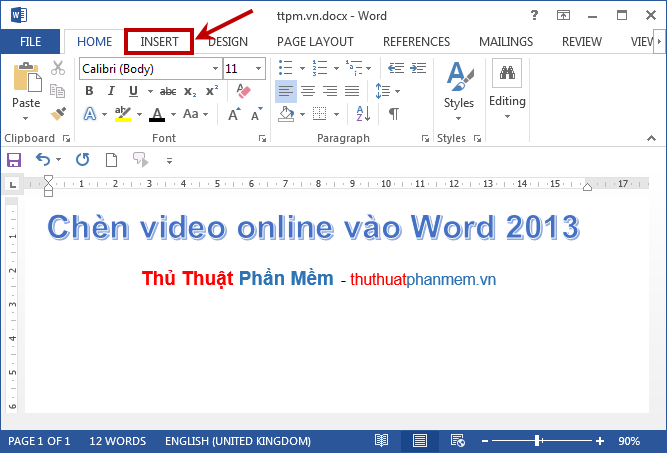Toggle strikethrough text formatting
This screenshot has height=453, width=667.
coord(168,91)
